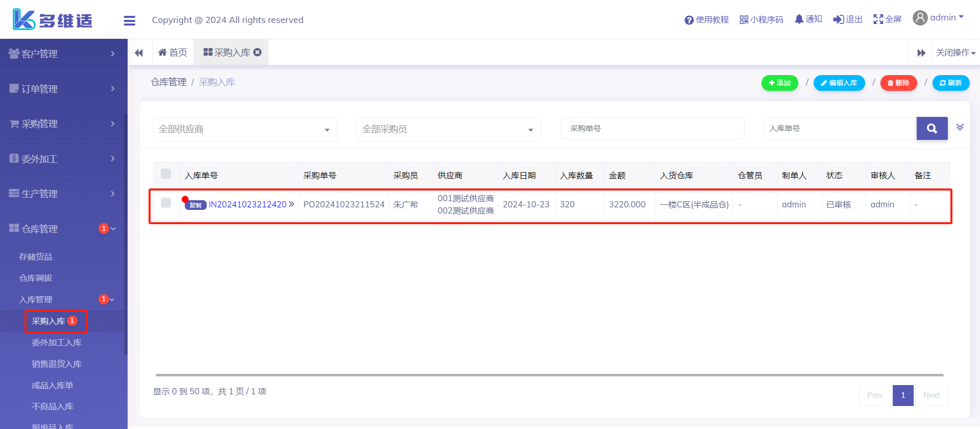Image resolution: width=980 pixels, height=429 pixels.
Task: Open 委外加工入库 in the sidebar
Action: pyautogui.click(x=57, y=343)
